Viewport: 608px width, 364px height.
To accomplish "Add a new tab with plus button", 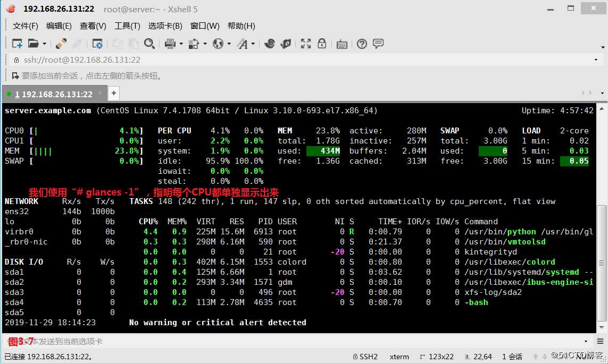I will pyautogui.click(x=114, y=93).
